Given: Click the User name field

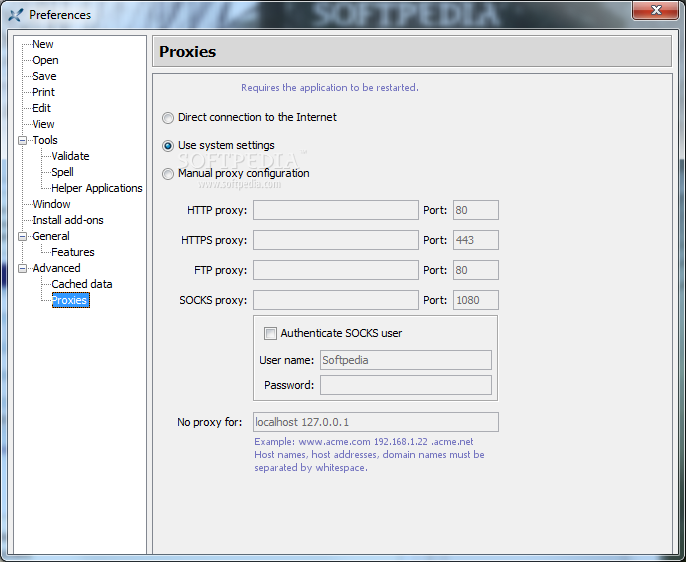Looking at the screenshot, I should [406, 360].
